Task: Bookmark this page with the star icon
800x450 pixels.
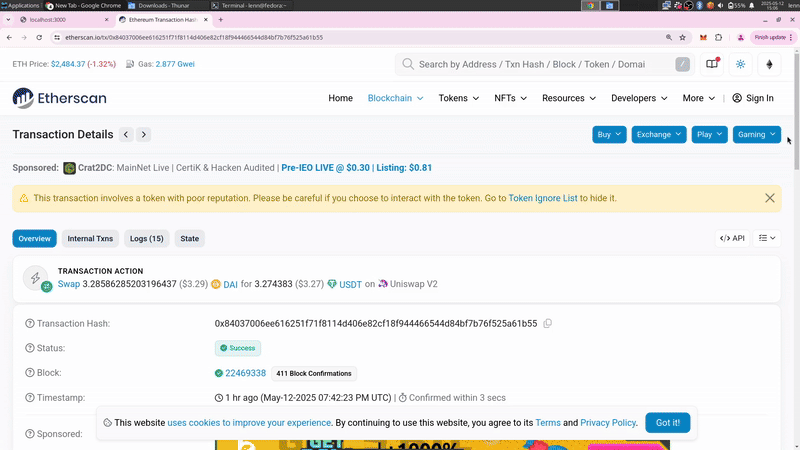Action: tap(682, 37)
